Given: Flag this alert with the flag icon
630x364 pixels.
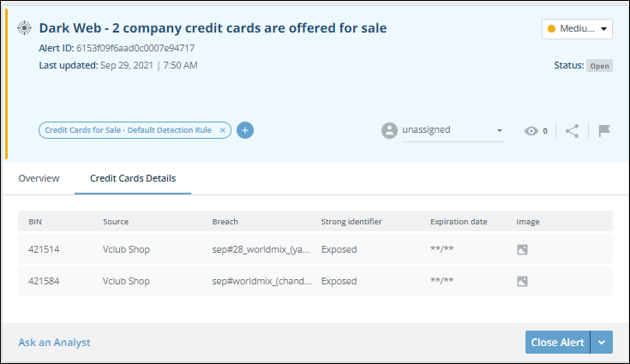Looking at the screenshot, I should click(x=603, y=131).
